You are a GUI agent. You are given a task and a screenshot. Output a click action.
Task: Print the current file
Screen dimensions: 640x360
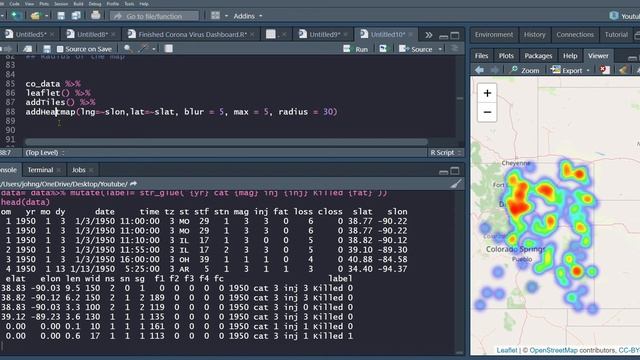tap(96, 16)
